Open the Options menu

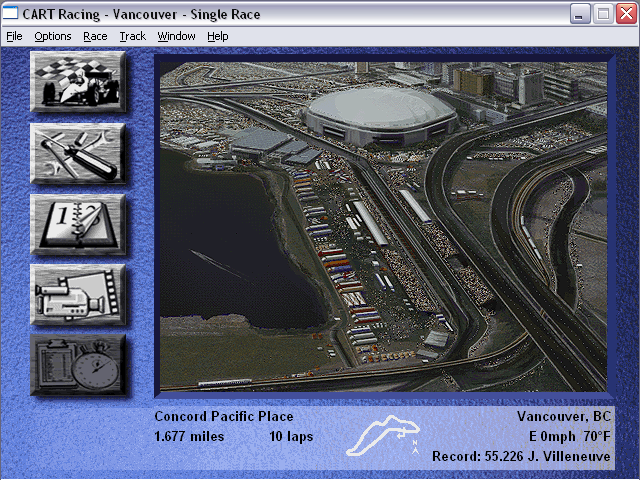(x=53, y=36)
